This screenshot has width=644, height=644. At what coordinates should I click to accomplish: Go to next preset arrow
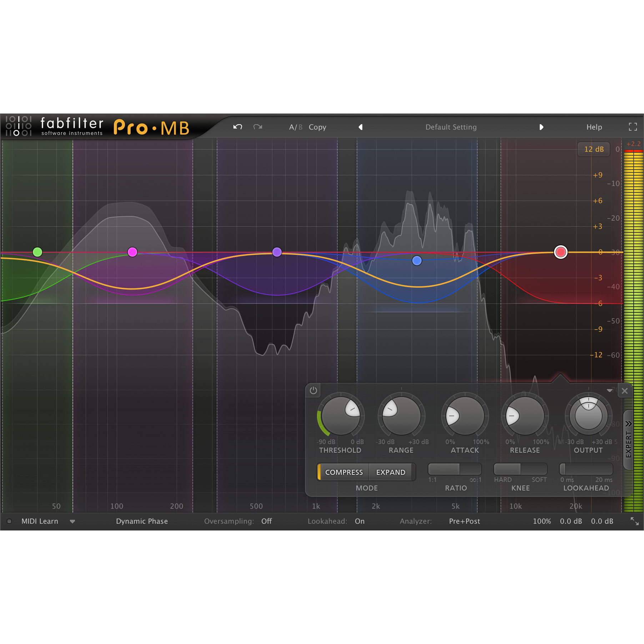542,127
